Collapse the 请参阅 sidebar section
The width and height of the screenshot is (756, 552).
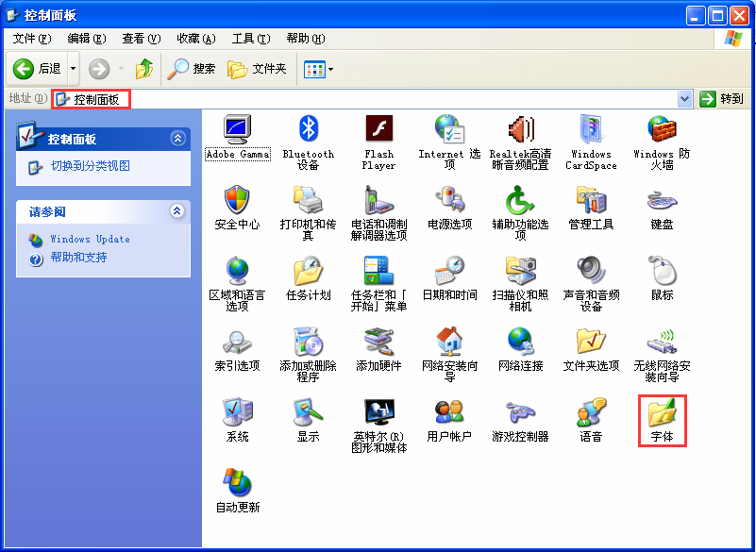[177, 211]
